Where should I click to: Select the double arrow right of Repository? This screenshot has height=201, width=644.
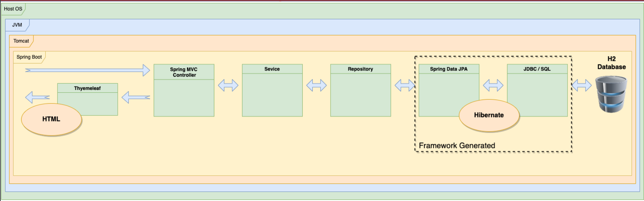point(404,85)
